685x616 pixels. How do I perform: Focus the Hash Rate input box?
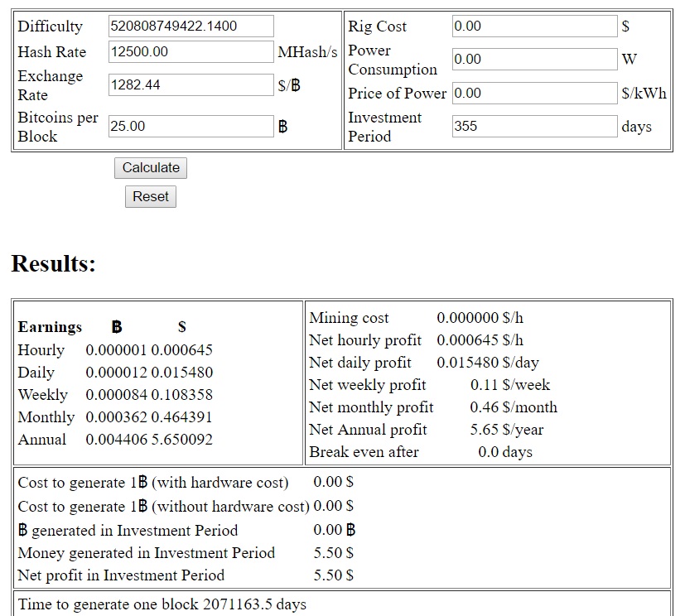[x=191, y=52]
